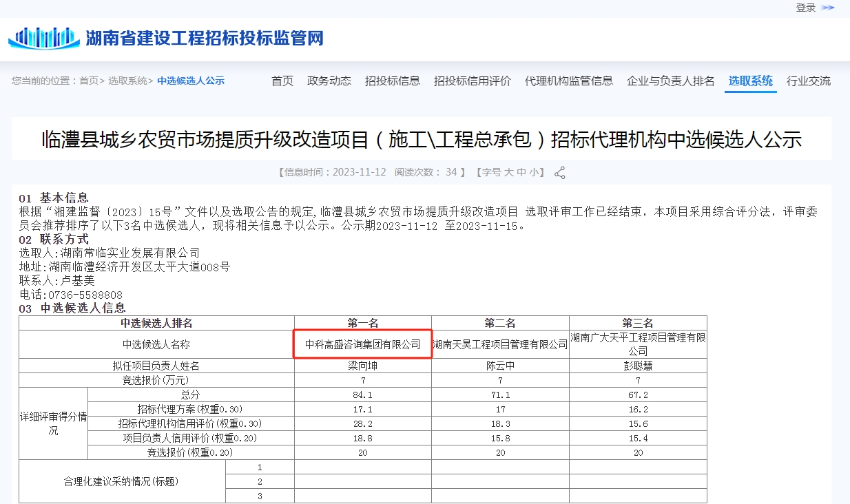
Task: Click 湖南天昊工程项目管理有限公司 cell
Action: click(500, 344)
